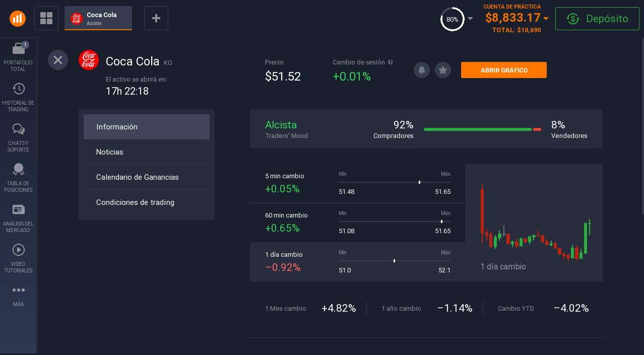Click the −1.14% 1 año cambio value
The image size is (644, 355).
[455, 308]
